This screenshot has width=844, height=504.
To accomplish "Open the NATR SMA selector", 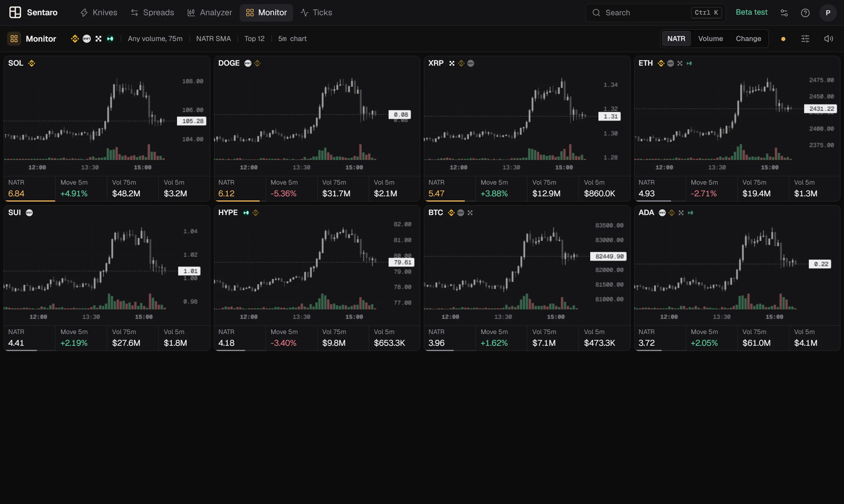I will [213, 39].
